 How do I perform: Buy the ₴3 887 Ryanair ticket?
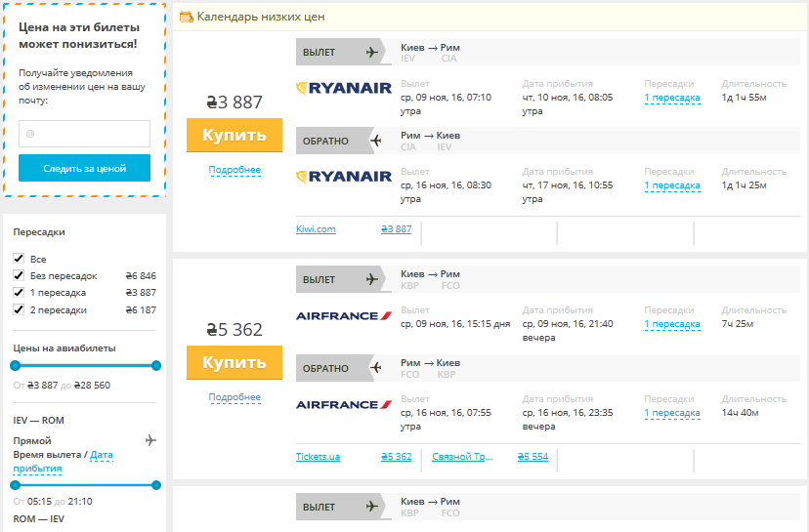(x=234, y=135)
